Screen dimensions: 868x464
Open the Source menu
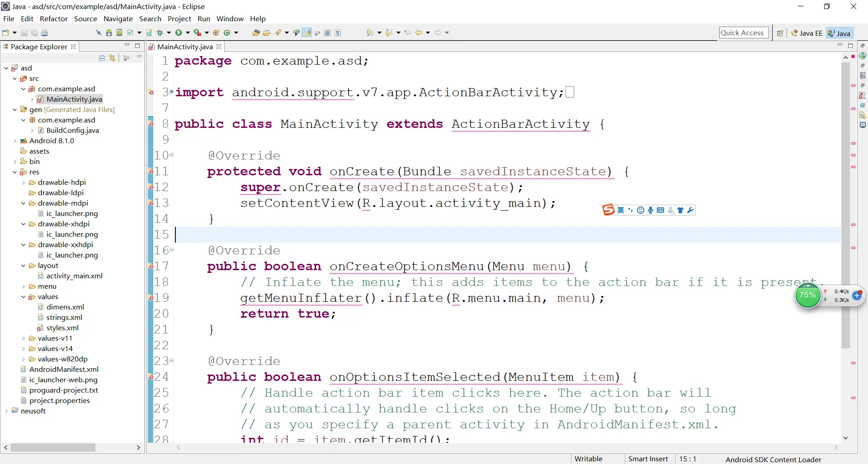click(x=85, y=19)
